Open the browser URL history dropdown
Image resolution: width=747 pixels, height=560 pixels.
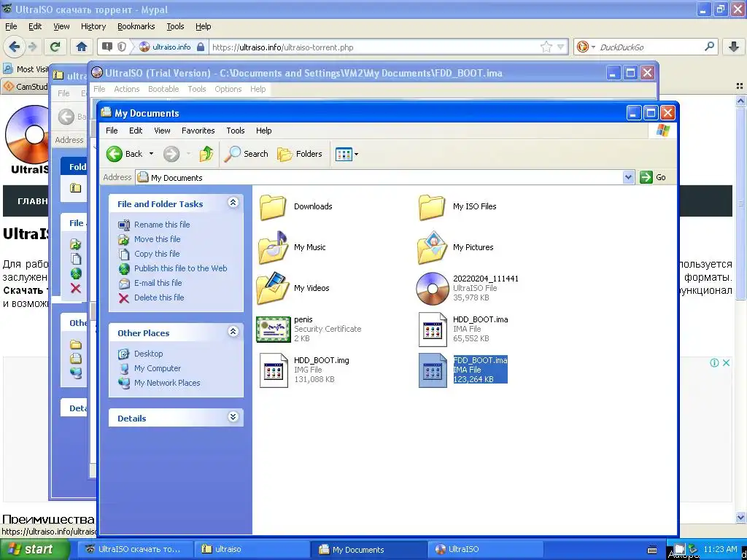click(561, 47)
